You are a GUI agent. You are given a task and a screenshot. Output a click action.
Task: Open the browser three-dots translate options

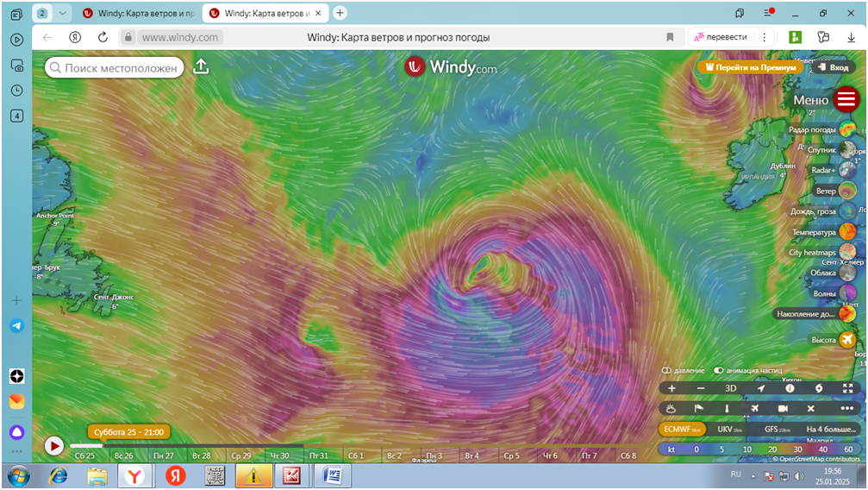click(765, 37)
